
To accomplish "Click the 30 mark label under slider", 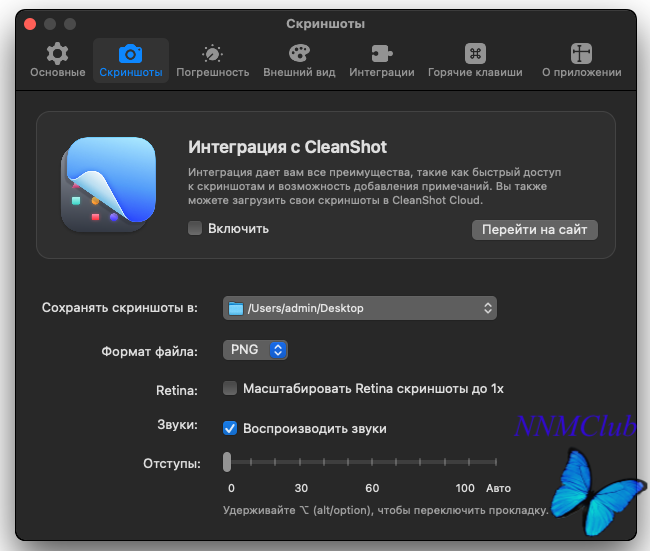I will point(301,488).
